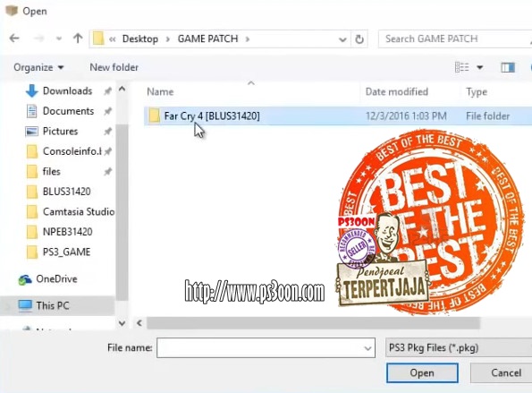Open Documents in the sidebar

68,111
